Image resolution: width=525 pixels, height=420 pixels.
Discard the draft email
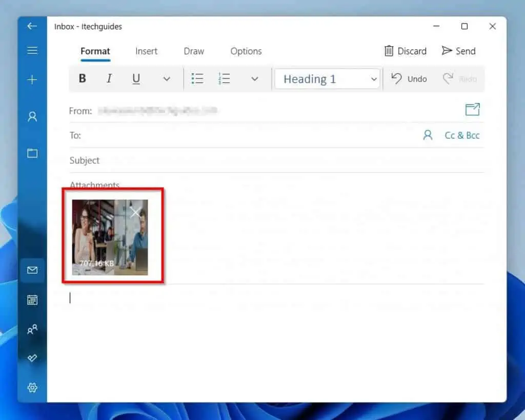point(405,51)
